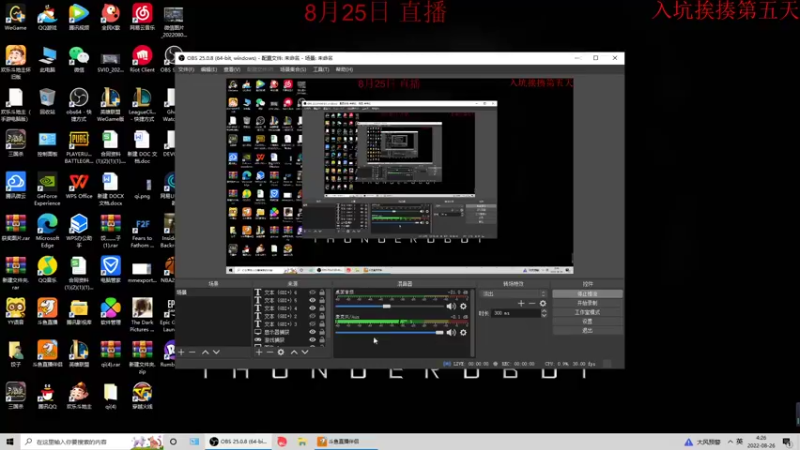Open OBS 25.0.8 taskbar button
The width and height of the screenshot is (800, 450).
click(239, 442)
